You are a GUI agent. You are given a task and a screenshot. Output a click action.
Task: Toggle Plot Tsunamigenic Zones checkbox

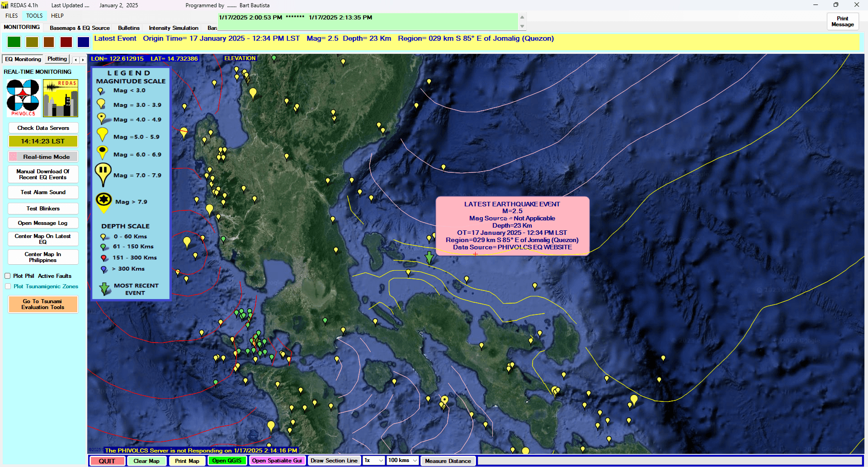8,286
